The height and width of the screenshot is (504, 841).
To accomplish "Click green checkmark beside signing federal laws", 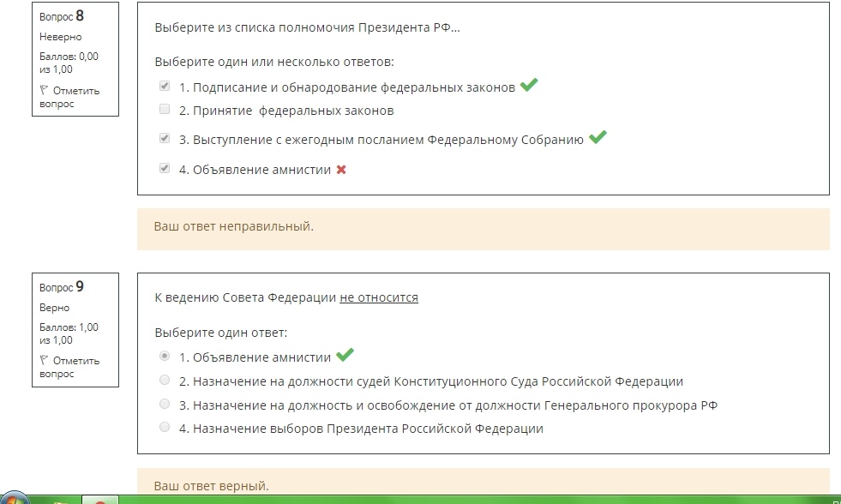I will (529, 85).
